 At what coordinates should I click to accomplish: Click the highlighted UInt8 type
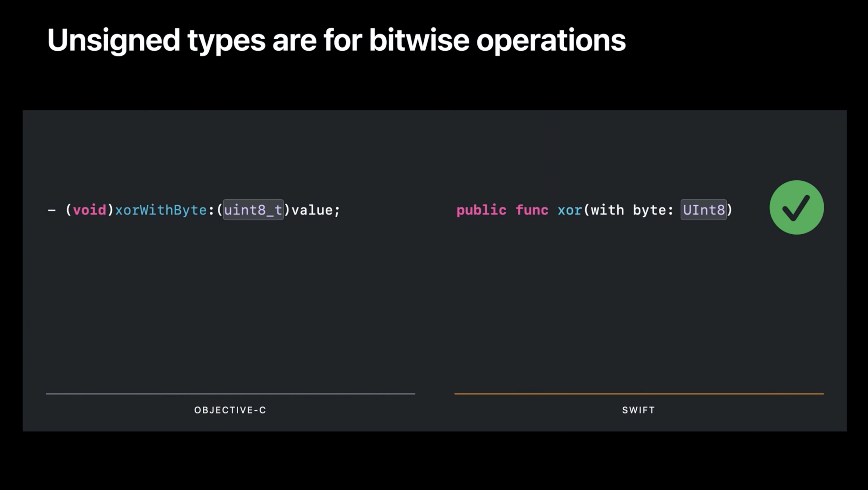[703, 210]
